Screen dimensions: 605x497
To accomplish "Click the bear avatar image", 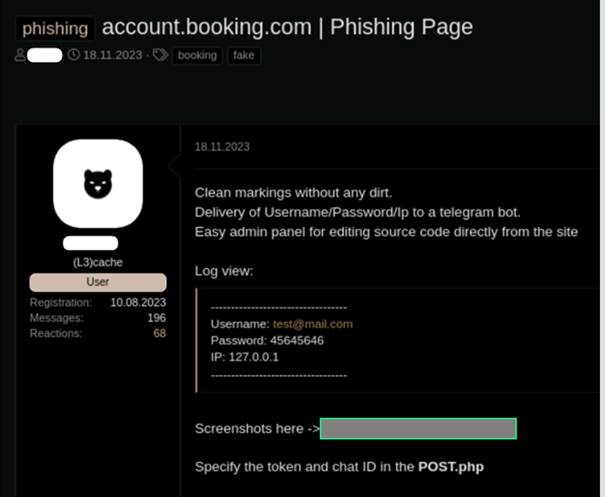I will 97,183.
